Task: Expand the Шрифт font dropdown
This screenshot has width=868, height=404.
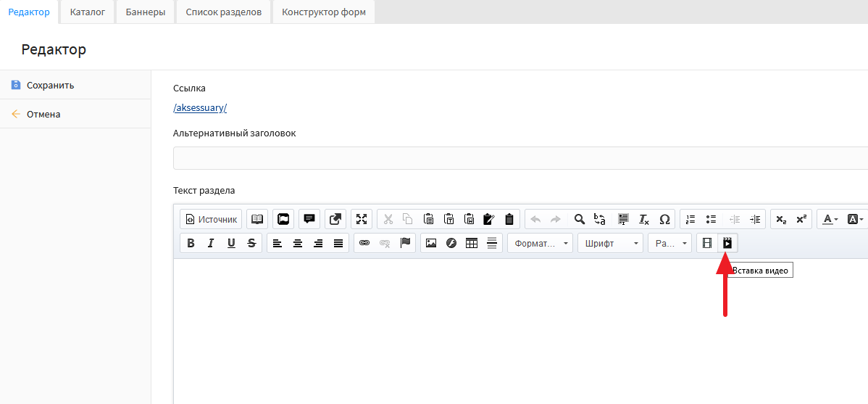Action: click(609, 243)
